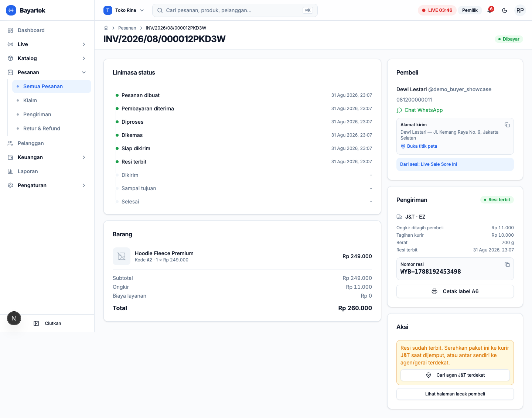Open Dashboard from the sidebar
The height and width of the screenshot is (418, 532).
point(47,30)
